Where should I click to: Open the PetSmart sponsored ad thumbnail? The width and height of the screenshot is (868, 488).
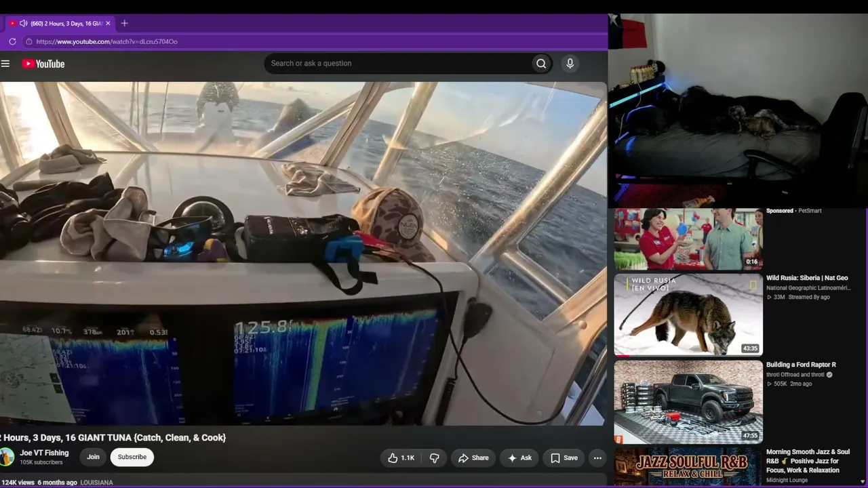pyautogui.click(x=688, y=239)
